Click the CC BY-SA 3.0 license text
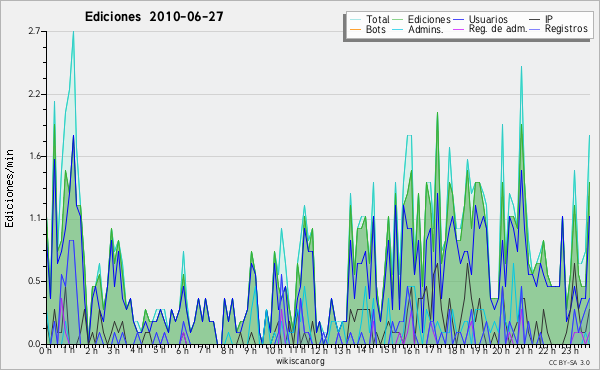The image size is (600, 370). [x=569, y=362]
